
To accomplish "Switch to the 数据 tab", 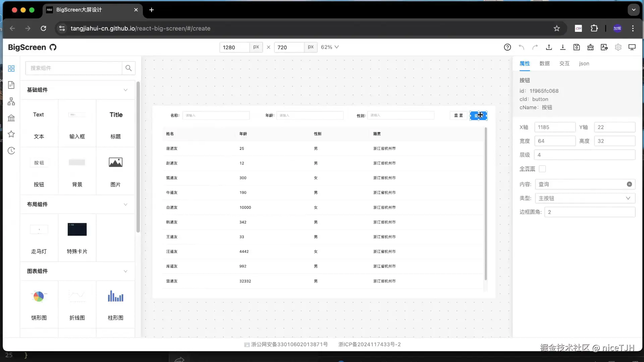I will point(544,64).
